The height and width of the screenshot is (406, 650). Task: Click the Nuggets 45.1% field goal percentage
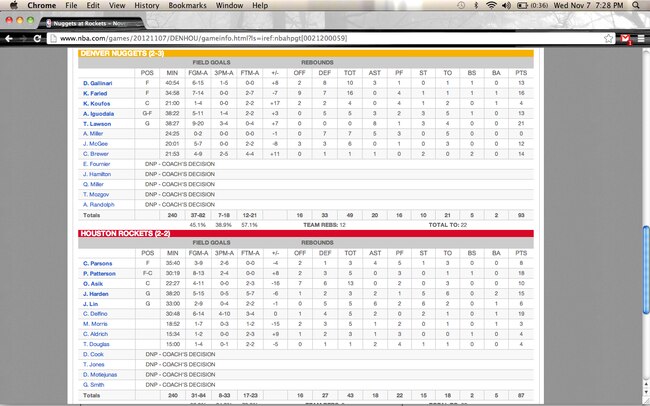tap(198, 225)
